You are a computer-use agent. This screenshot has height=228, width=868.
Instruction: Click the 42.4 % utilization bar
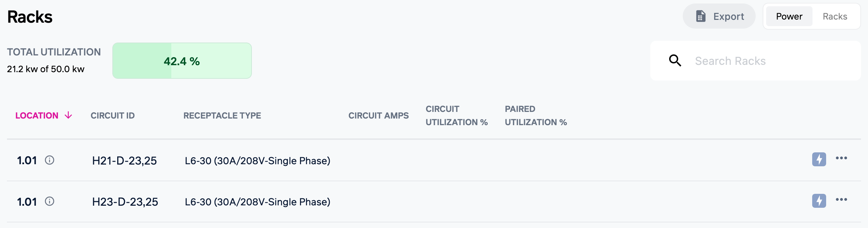(182, 61)
